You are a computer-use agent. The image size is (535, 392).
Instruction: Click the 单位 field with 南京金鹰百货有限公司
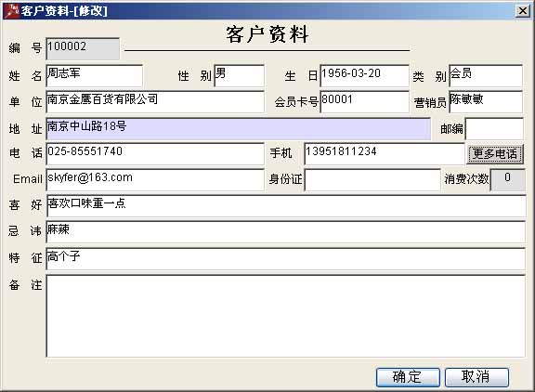coord(155,102)
